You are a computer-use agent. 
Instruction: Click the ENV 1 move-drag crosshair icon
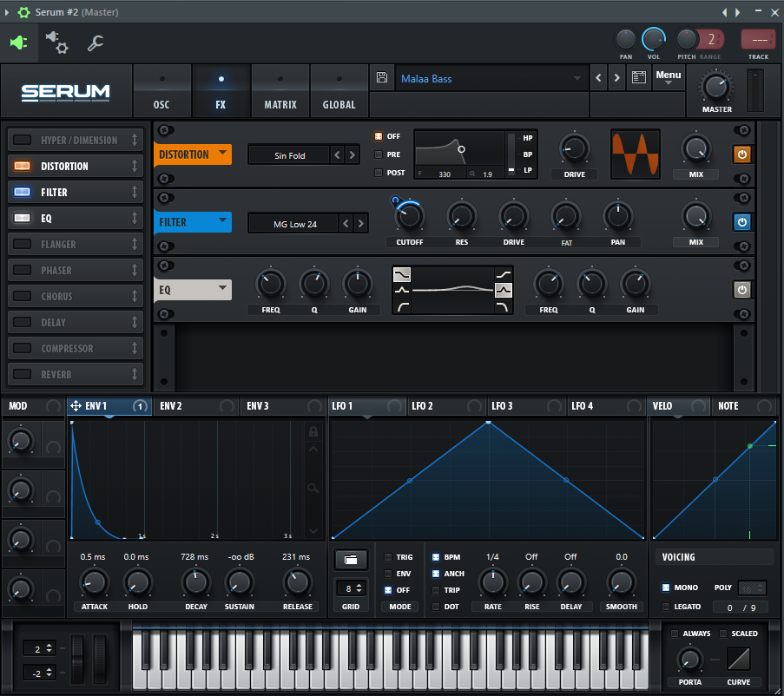coord(76,405)
